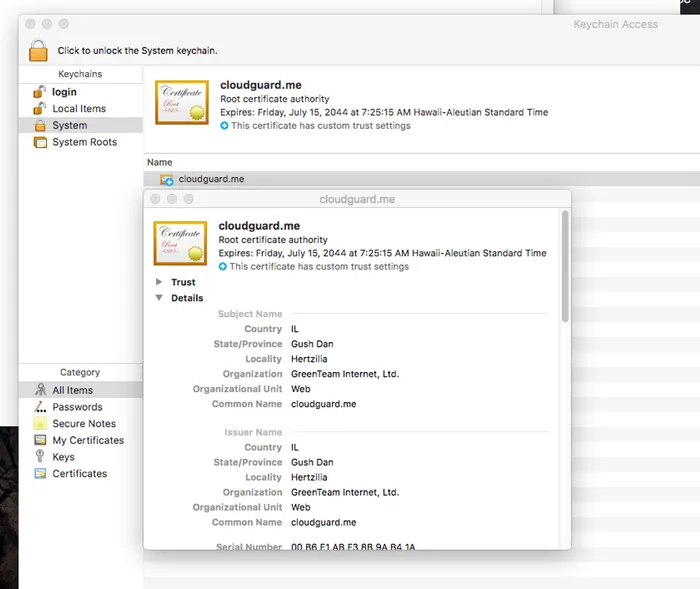Select the Certificates category
700x589 pixels.
pos(80,474)
